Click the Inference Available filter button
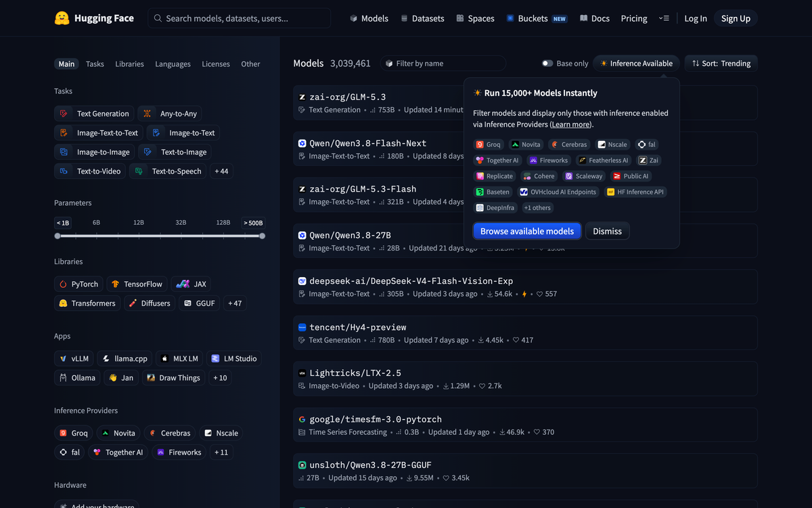 [636, 64]
